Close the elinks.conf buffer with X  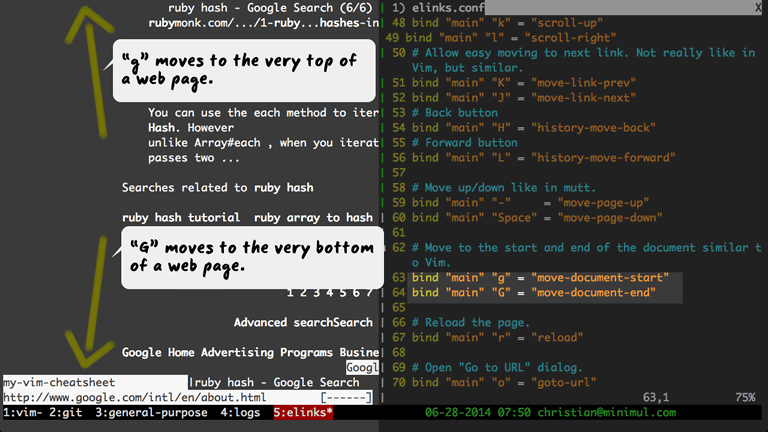[758, 8]
